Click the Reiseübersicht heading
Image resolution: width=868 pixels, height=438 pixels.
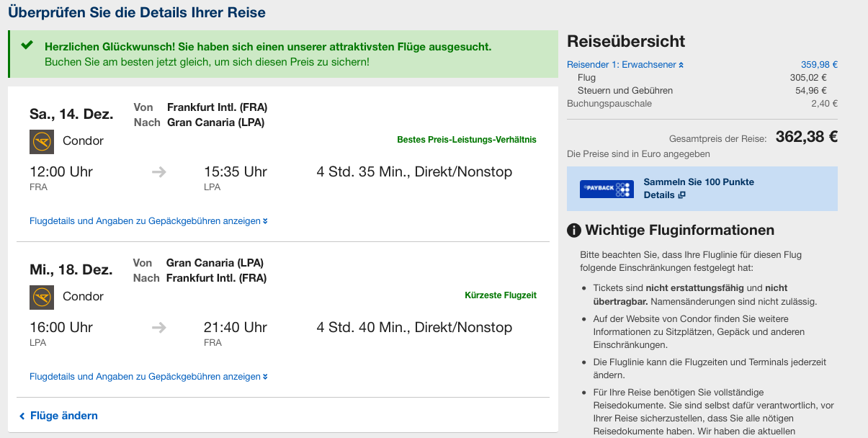pyautogui.click(x=626, y=42)
